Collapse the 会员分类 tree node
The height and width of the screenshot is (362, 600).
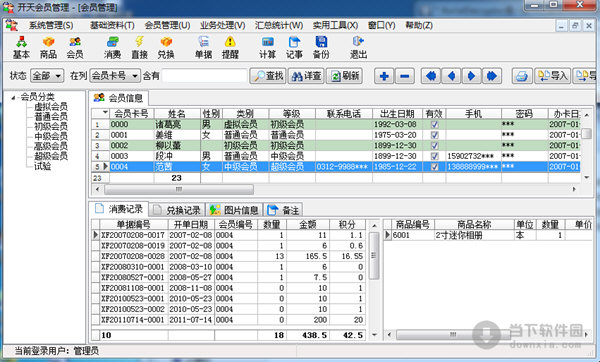tap(13, 98)
